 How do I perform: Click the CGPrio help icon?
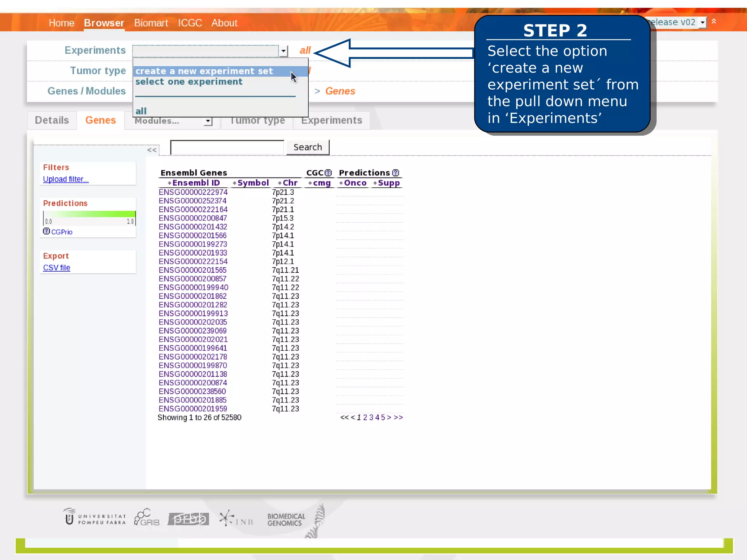click(46, 231)
